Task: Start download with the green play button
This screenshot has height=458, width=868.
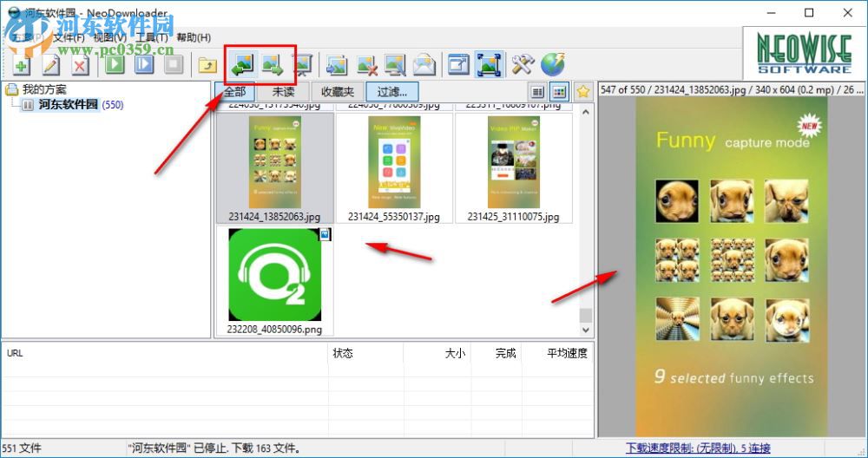Action: tap(115, 65)
